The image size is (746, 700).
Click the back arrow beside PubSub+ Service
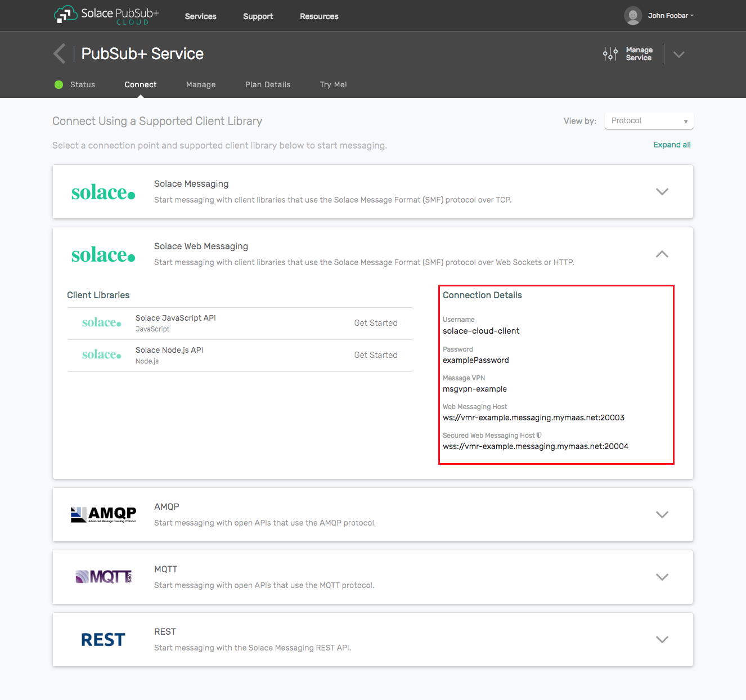tap(60, 54)
